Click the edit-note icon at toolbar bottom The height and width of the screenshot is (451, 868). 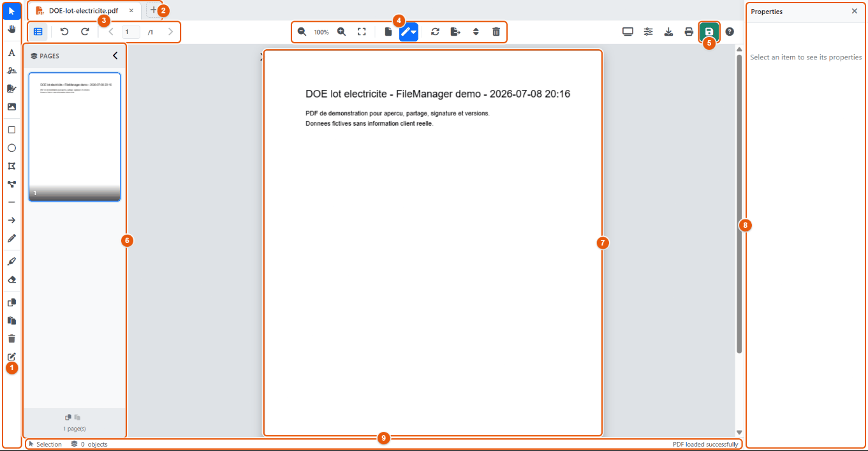[x=11, y=357]
